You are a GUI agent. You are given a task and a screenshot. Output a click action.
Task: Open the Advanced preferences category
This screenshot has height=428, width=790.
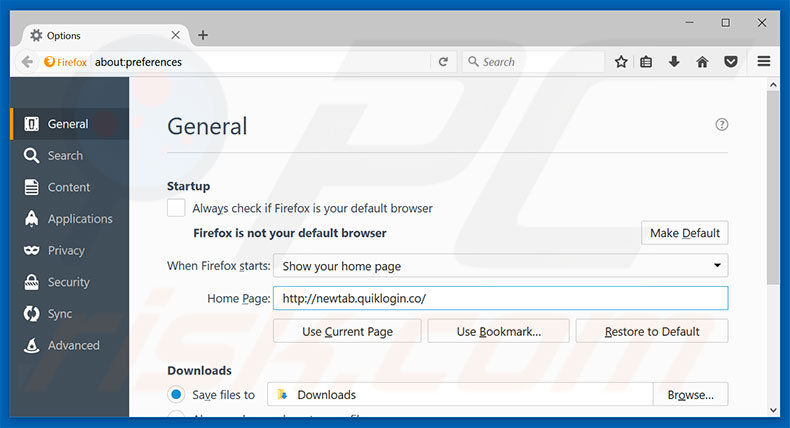(x=70, y=345)
